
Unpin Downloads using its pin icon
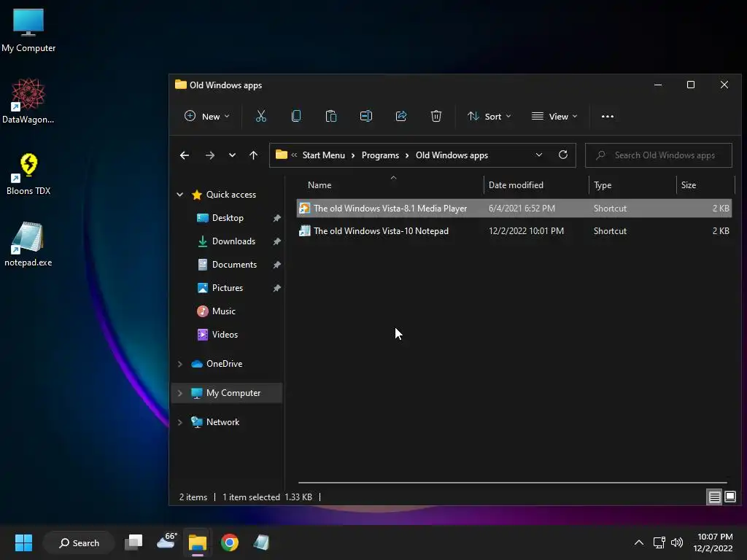(x=276, y=241)
